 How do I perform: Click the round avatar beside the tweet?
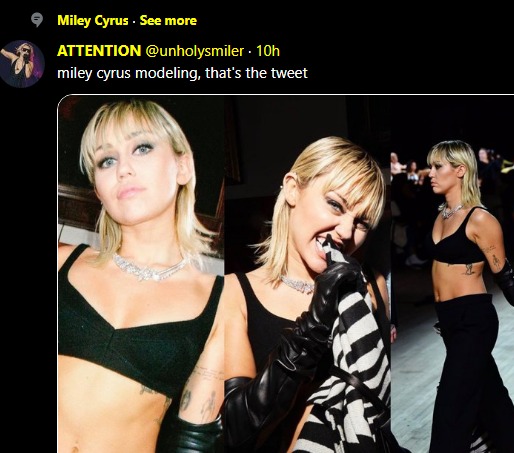pos(22,64)
